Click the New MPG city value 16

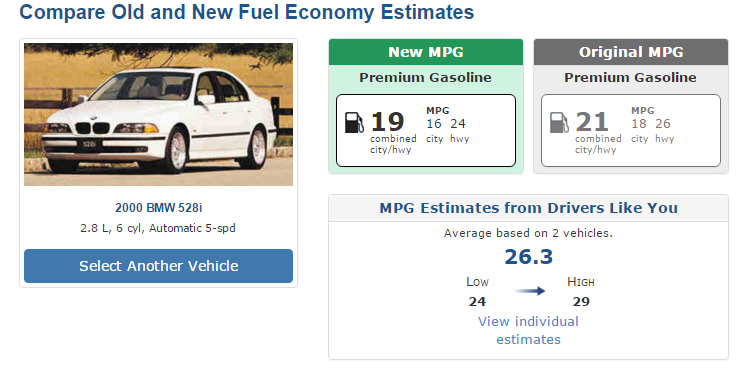pyautogui.click(x=434, y=124)
